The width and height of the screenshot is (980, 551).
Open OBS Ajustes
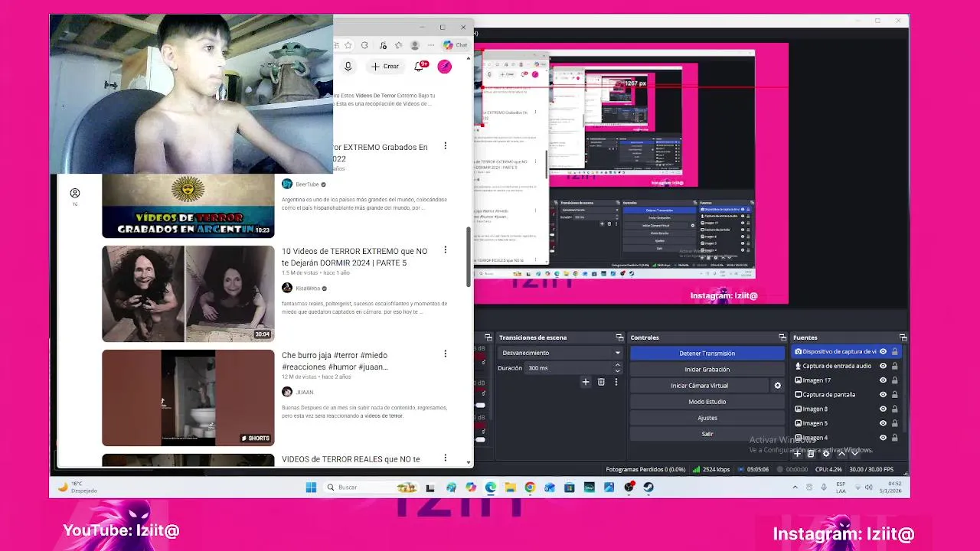click(x=707, y=418)
